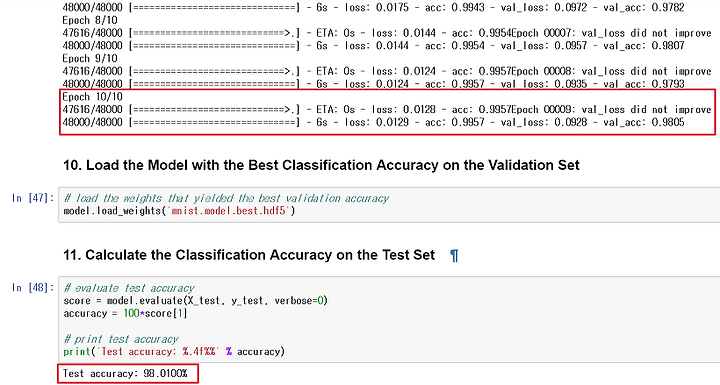The width and height of the screenshot is (720, 385).
Task: Click the 'Epoch 00007: val_loss did not improve' line
Action: point(387,33)
